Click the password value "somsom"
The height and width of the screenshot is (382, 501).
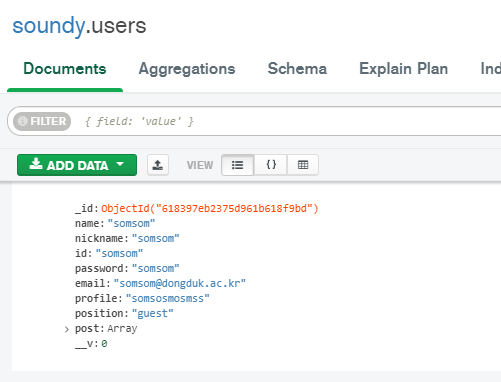pos(156,269)
